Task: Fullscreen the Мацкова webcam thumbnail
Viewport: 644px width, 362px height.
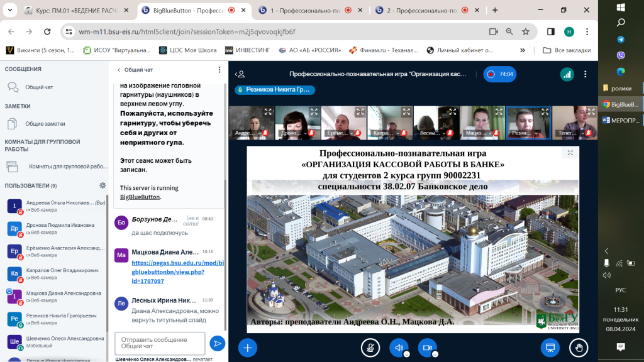Action: tap(499, 112)
